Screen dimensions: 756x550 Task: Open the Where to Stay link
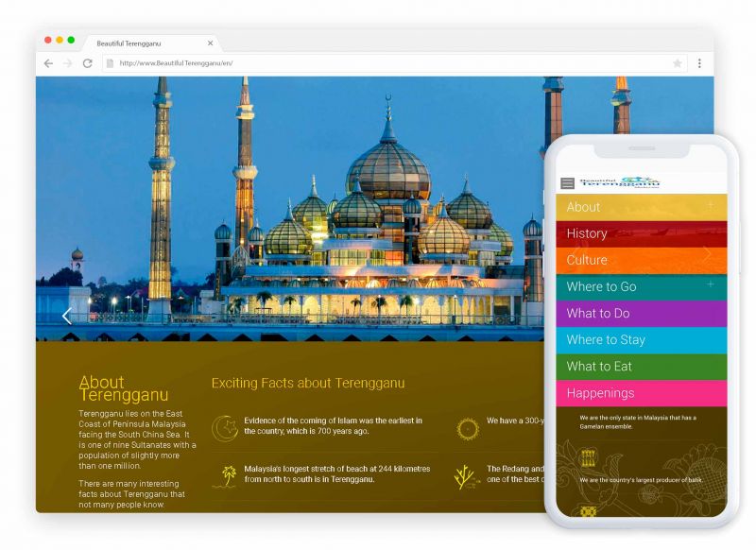pos(606,340)
